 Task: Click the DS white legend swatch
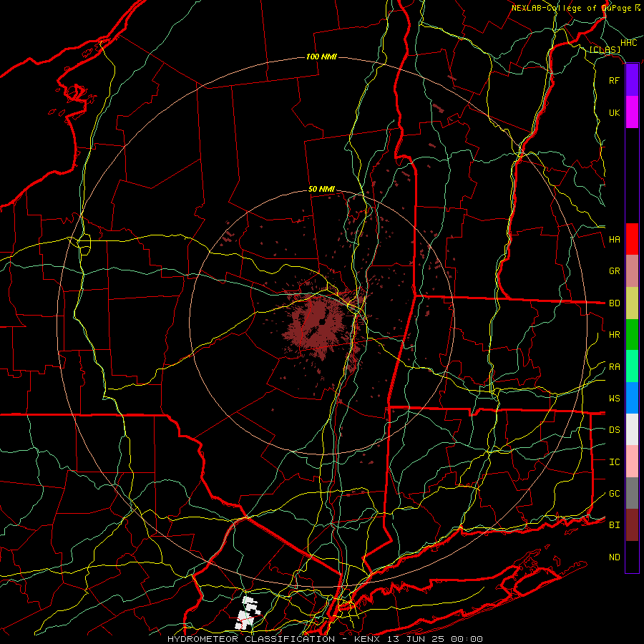pos(632,429)
